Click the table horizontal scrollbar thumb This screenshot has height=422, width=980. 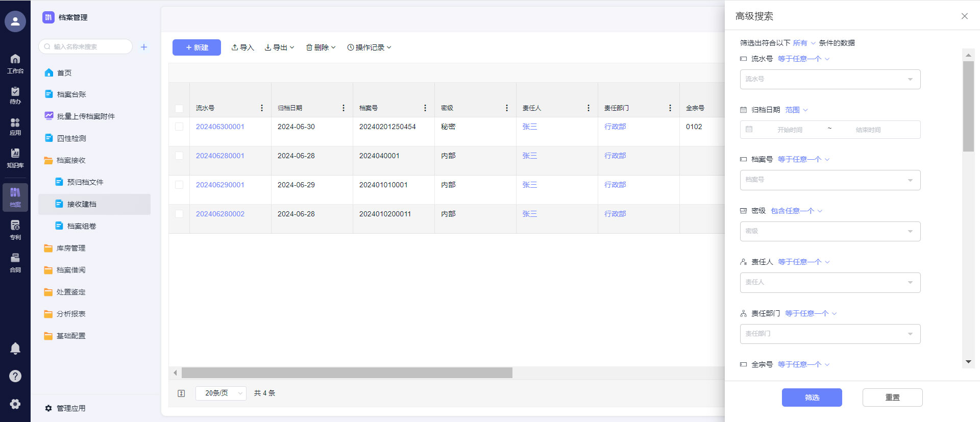tap(347, 373)
